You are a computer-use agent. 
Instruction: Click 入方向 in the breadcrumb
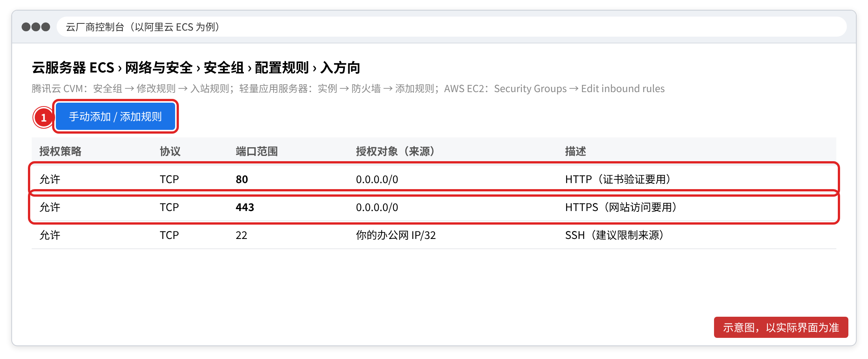[340, 68]
